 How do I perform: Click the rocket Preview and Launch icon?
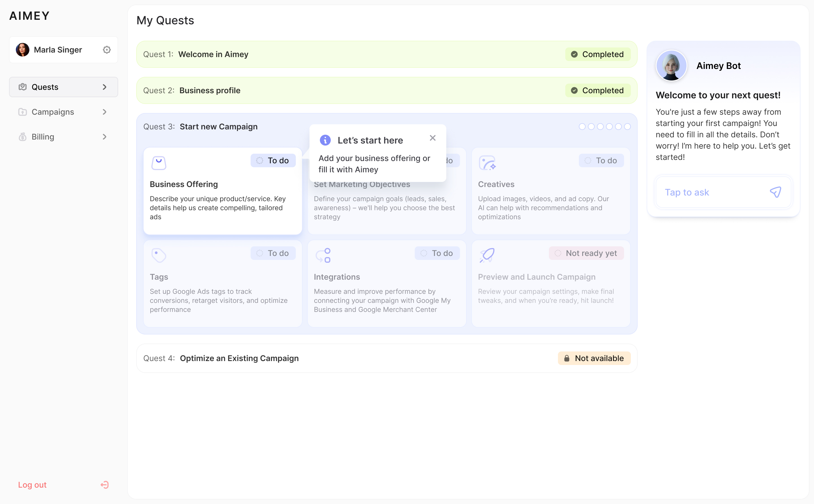point(487,255)
